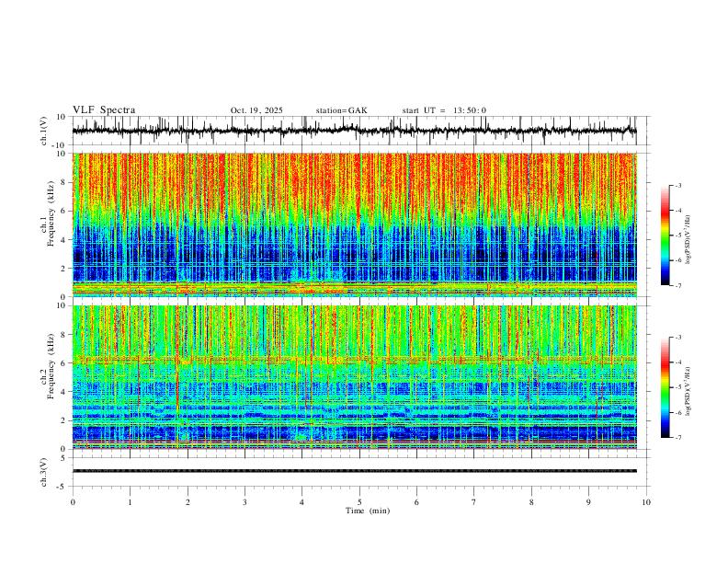The width and height of the screenshot is (728, 563).
Task: Click the ch.2 spectrogram color bar
Action: tap(665, 387)
